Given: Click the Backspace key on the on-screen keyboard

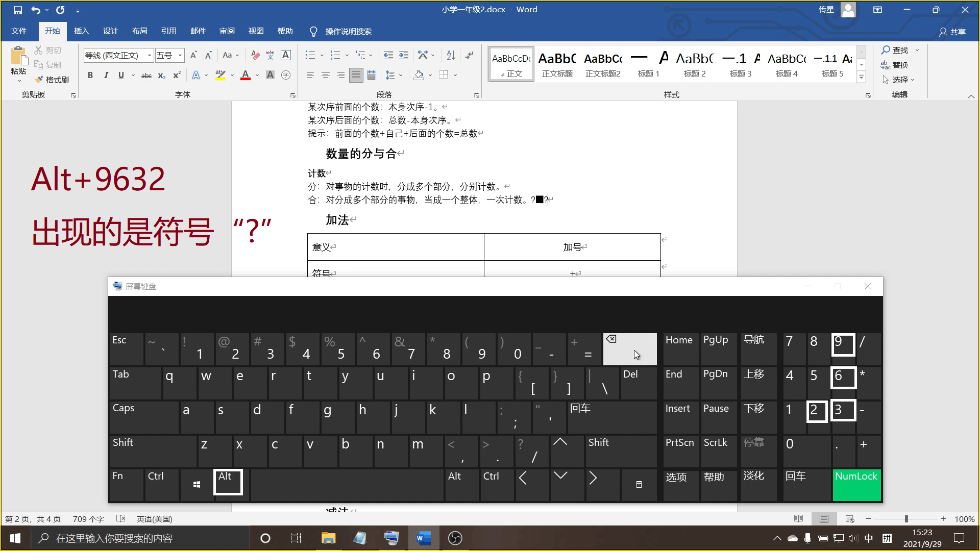Looking at the screenshot, I should (630, 349).
